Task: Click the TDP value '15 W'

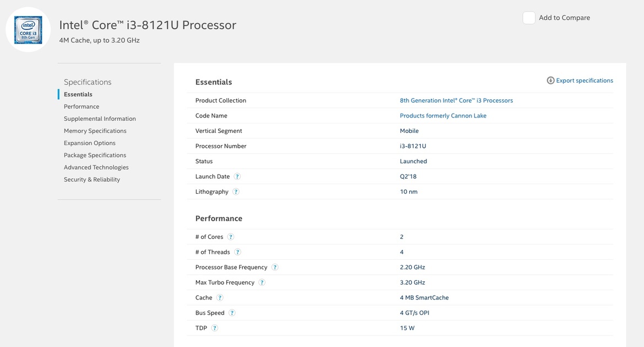Action: click(407, 328)
